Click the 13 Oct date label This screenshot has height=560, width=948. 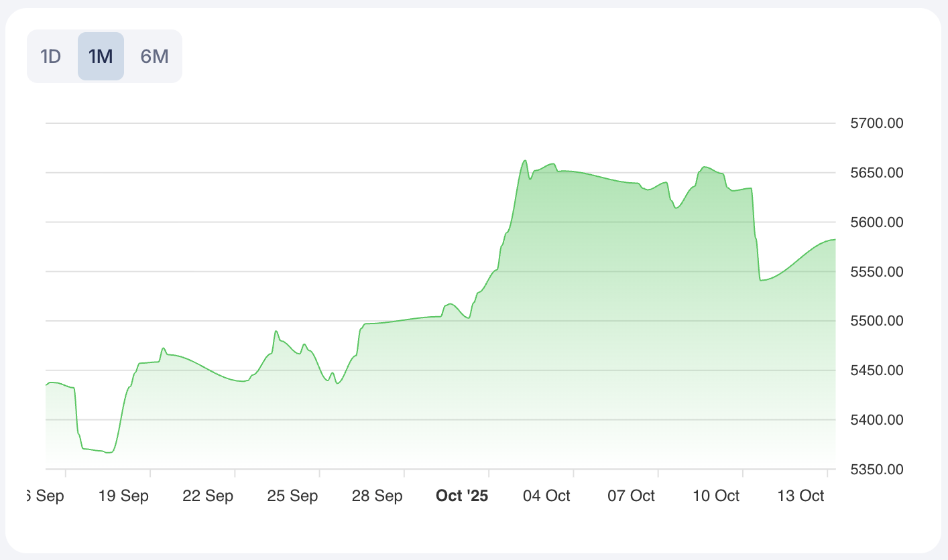800,496
